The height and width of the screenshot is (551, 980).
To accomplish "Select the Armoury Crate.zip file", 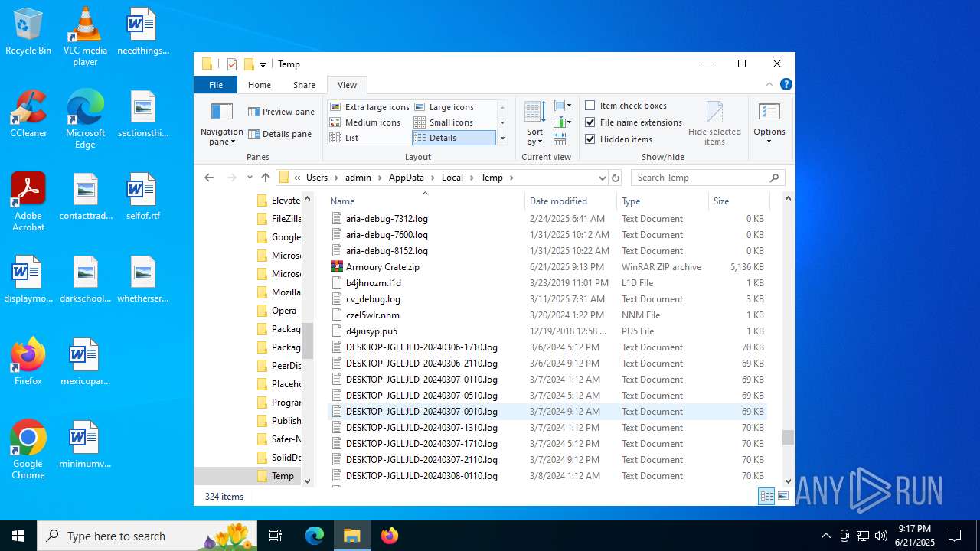I will (x=383, y=267).
